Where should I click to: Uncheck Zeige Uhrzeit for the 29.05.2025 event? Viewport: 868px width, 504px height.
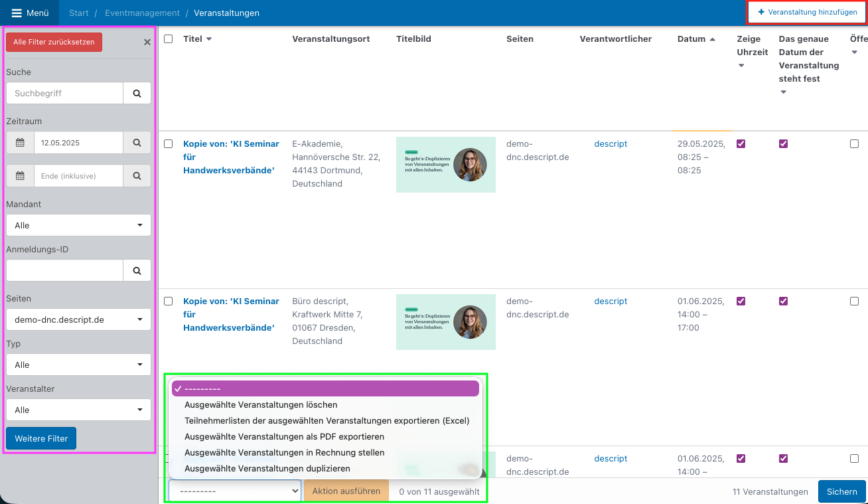point(741,144)
